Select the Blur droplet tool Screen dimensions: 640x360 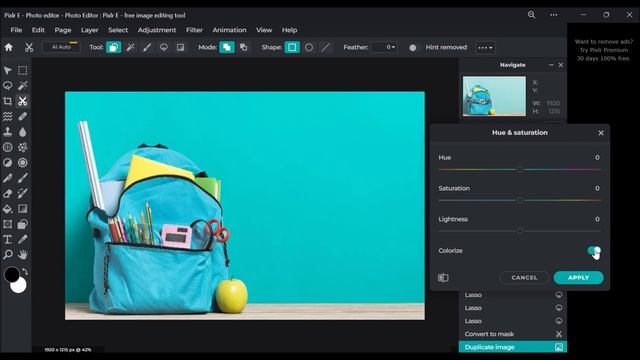coord(23,132)
